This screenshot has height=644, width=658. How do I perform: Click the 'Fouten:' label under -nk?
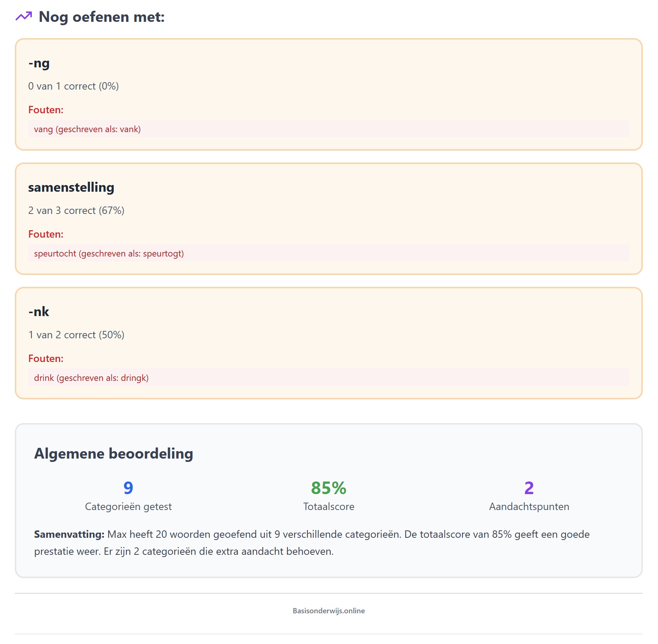[x=46, y=359]
